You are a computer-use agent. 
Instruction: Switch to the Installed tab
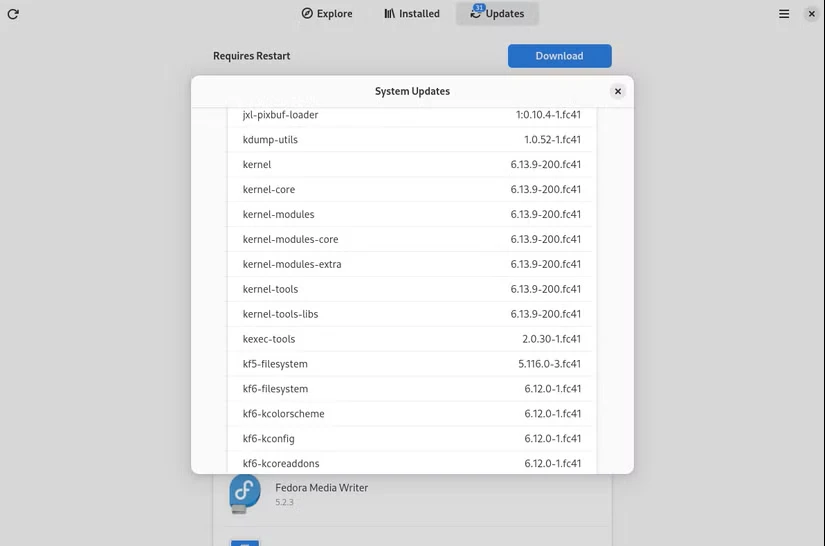click(412, 14)
